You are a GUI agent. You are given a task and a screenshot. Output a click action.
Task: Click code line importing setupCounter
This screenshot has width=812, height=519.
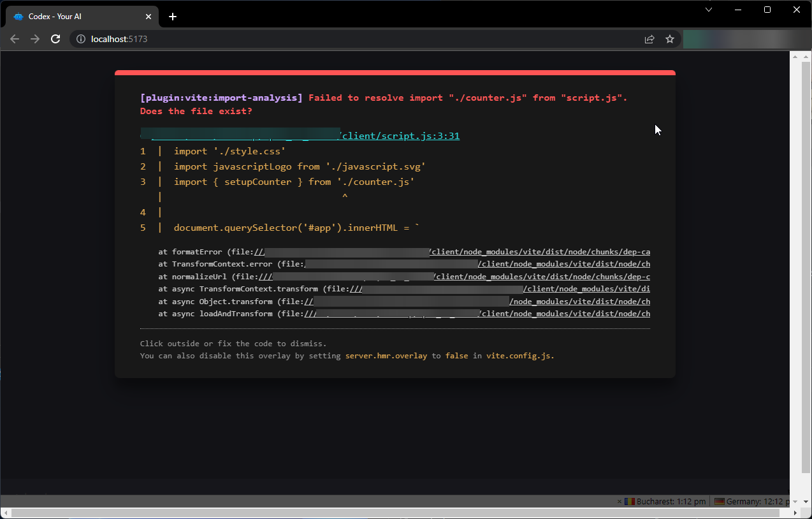pyautogui.click(x=294, y=182)
